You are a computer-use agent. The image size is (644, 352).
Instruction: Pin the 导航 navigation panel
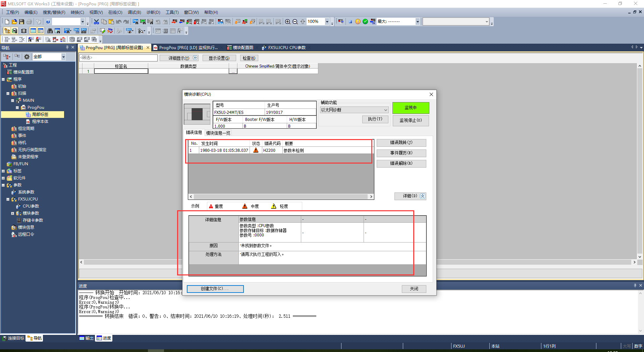click(x=67, y=48)
